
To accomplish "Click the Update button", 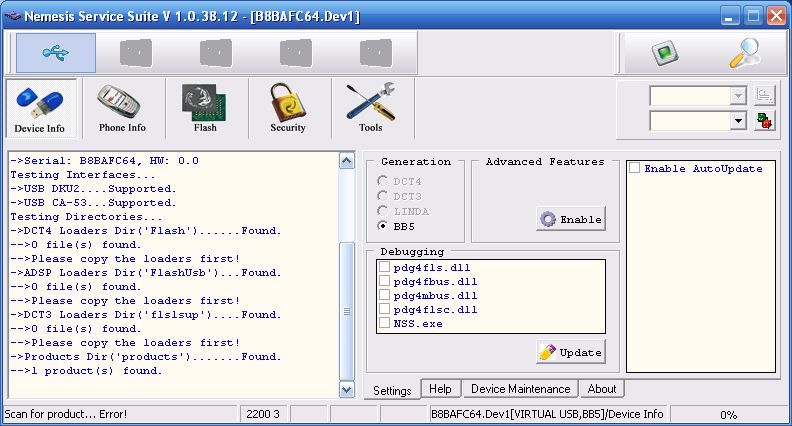I will [x=571, y=352].
